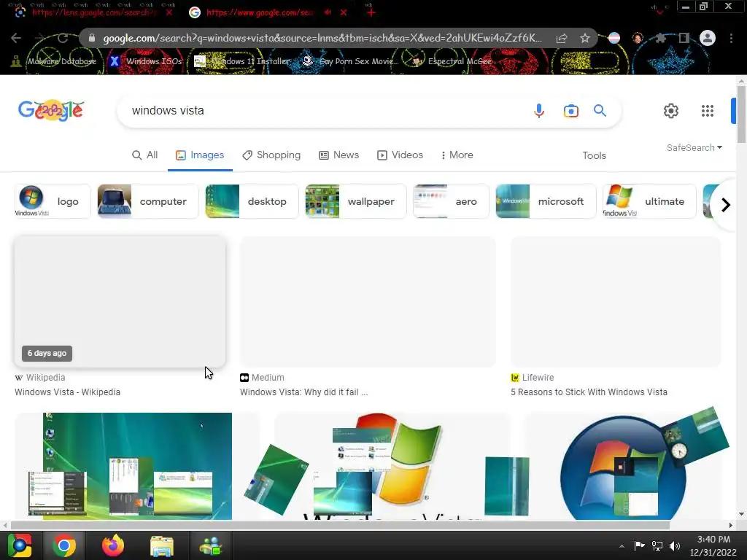Filter images by ultimate chip
Image resolution: width=747 pixels, height=560 pixels.
(x=650, y=201)
